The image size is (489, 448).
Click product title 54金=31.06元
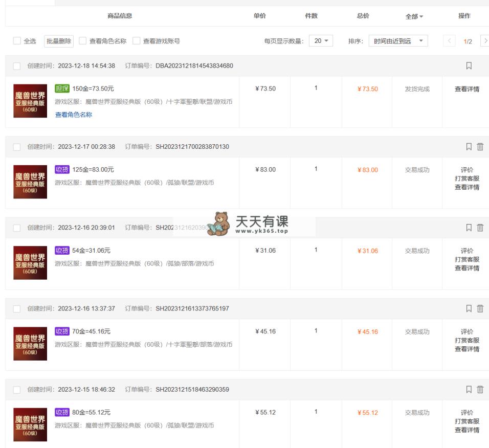pos(91,251)
